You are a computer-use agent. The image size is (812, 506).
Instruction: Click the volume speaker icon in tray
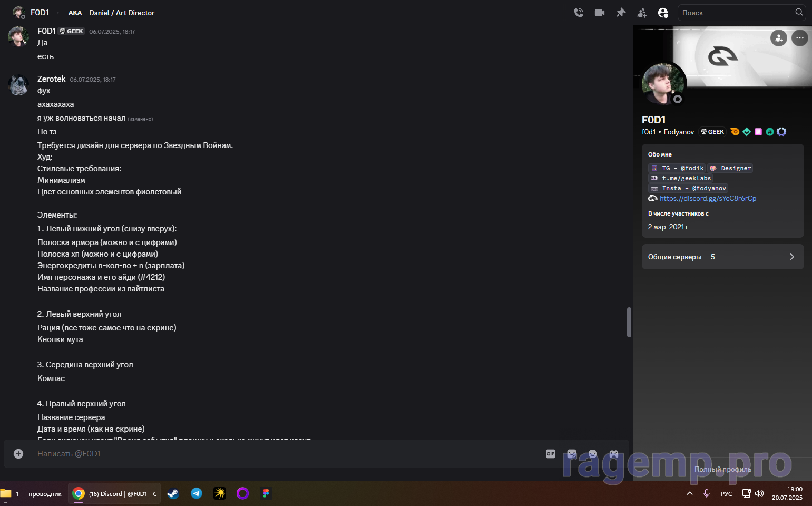pos(759,494)
